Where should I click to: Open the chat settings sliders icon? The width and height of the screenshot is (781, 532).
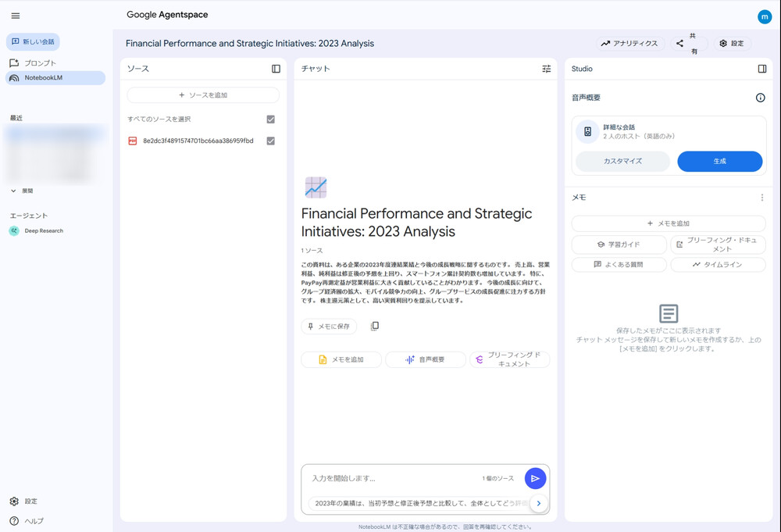click(x=546, y=69)
